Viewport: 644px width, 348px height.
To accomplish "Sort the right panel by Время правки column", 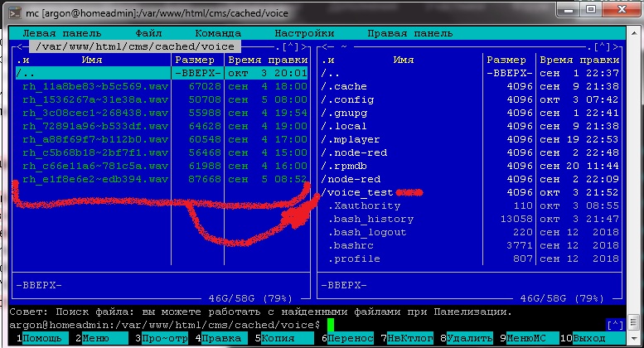I will pos(579,60).
